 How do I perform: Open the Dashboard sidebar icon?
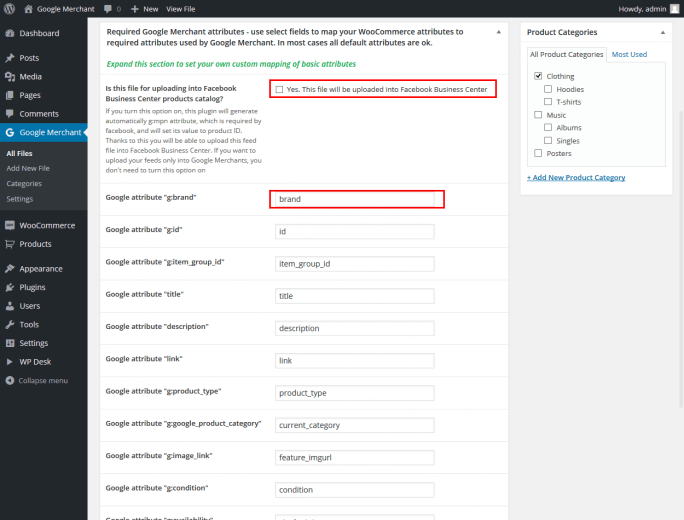point(10,33)
